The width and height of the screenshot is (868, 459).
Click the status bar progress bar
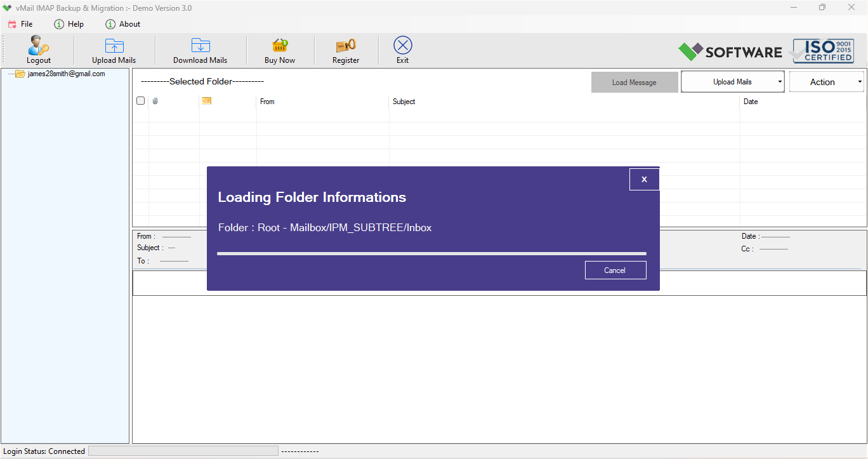coord(183,451)
